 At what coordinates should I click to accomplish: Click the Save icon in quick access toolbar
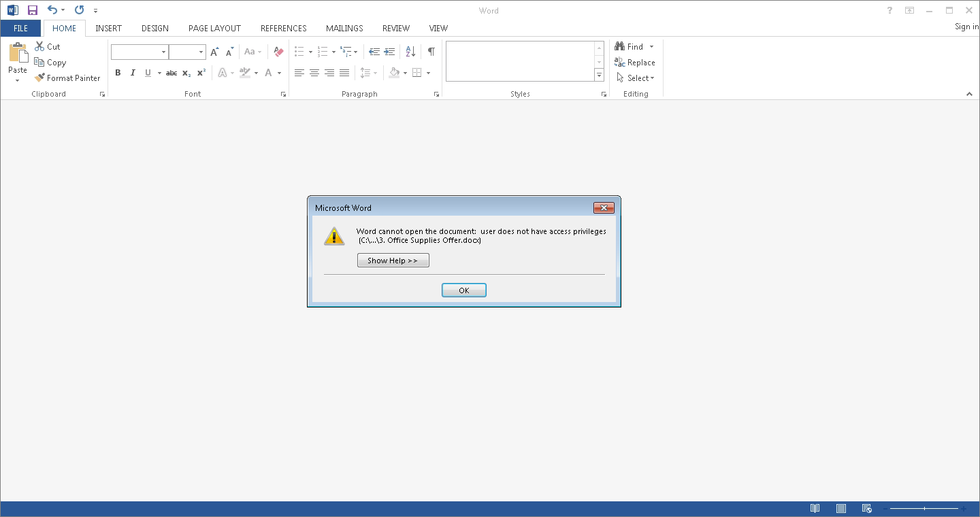[32, 10]
